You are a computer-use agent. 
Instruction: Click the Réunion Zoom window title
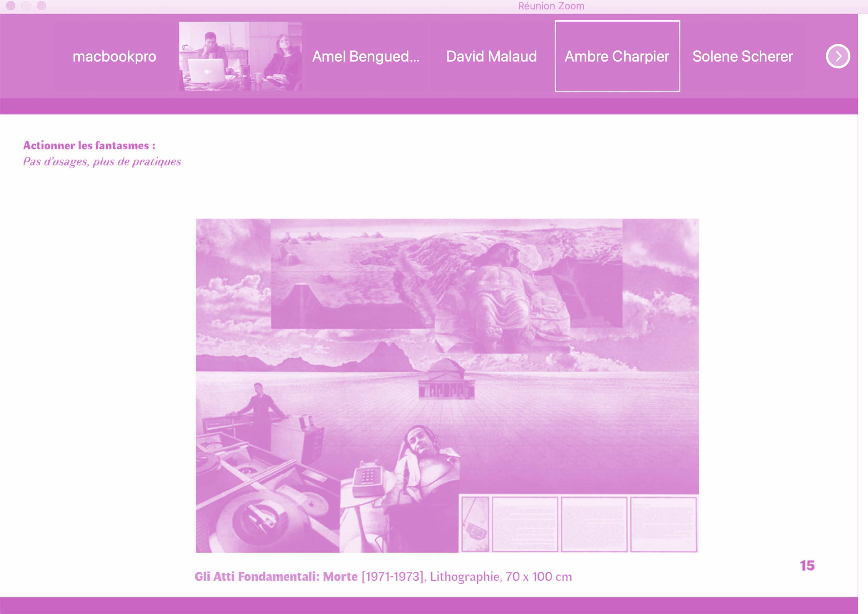click(551, 6)
